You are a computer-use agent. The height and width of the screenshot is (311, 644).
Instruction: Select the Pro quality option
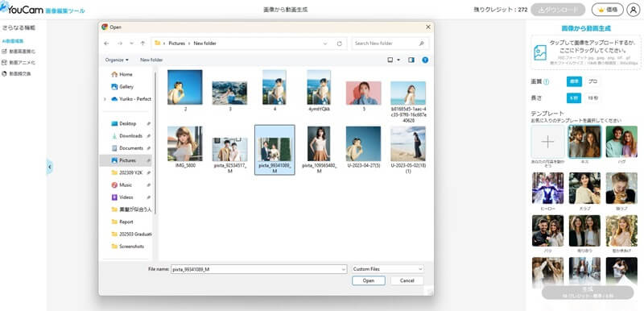point(592,81)
